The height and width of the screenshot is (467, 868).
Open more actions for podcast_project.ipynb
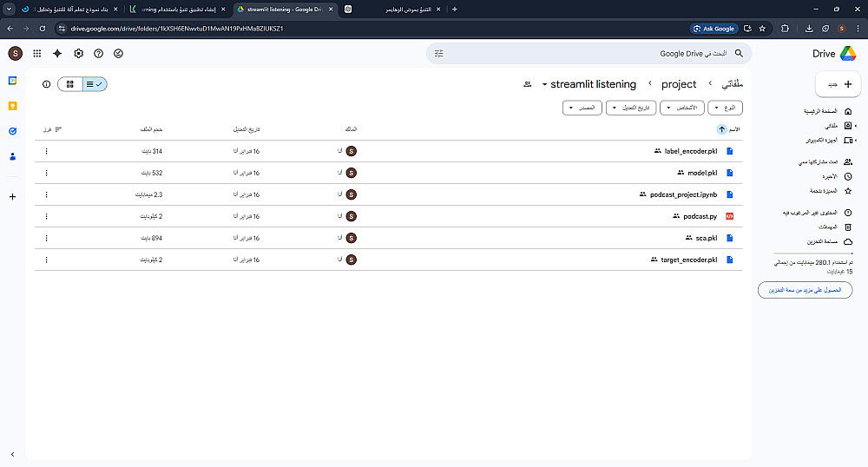(47, 194)
